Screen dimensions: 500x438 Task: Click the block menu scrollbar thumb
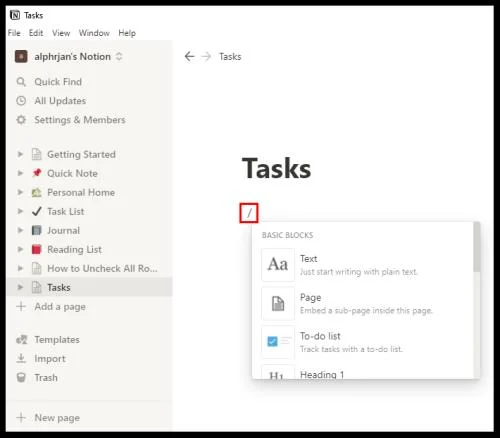[477, 247]
